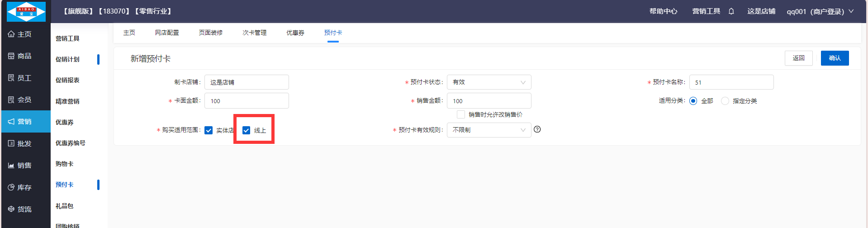Click the help question mark icon

pyautogui.click(x=537, y=129)
